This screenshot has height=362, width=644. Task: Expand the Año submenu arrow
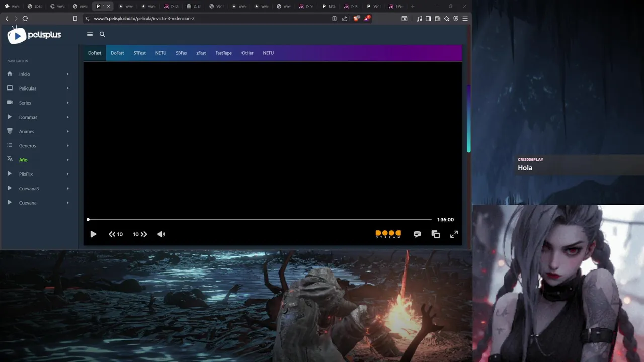point(68,160)
